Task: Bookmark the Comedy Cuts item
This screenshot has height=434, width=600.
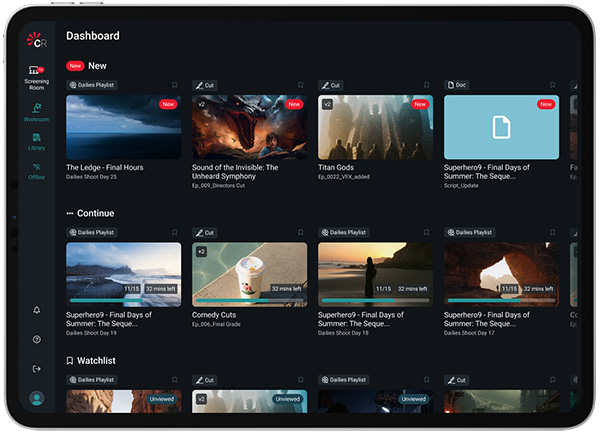Action: point(300,232)
